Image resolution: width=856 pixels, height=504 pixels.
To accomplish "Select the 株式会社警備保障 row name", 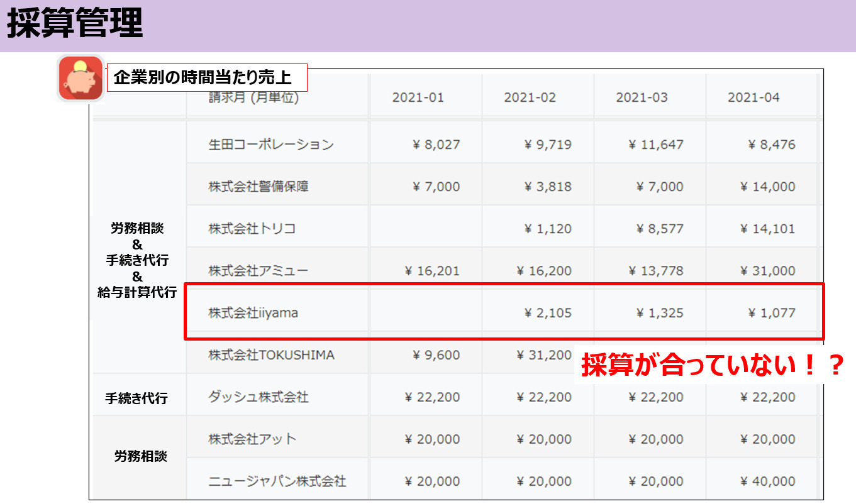I will click(258, 187).
